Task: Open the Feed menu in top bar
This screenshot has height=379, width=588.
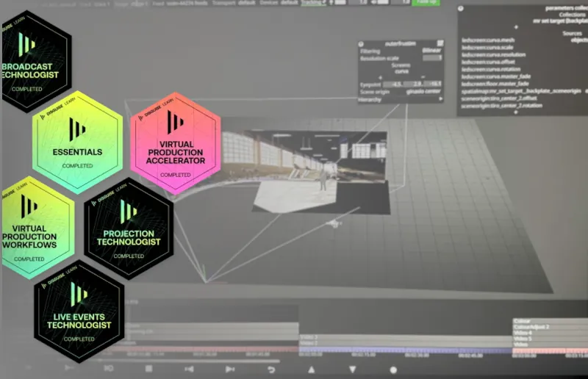Action: coord(180,3)
